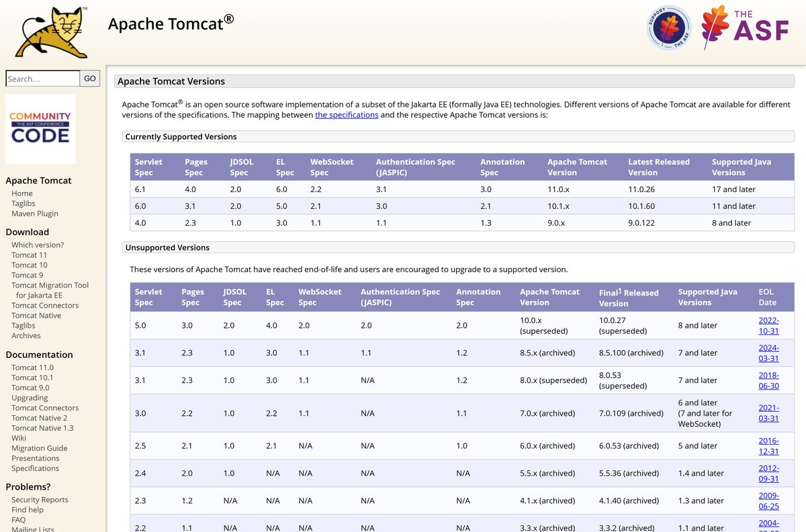
Task: Open Find help link
Action: pos(28,510)
